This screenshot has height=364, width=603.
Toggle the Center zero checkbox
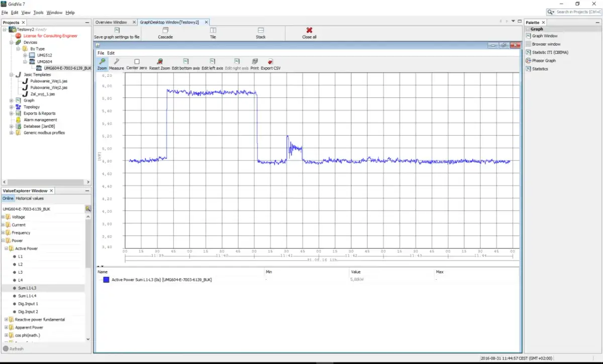[137, 62]
